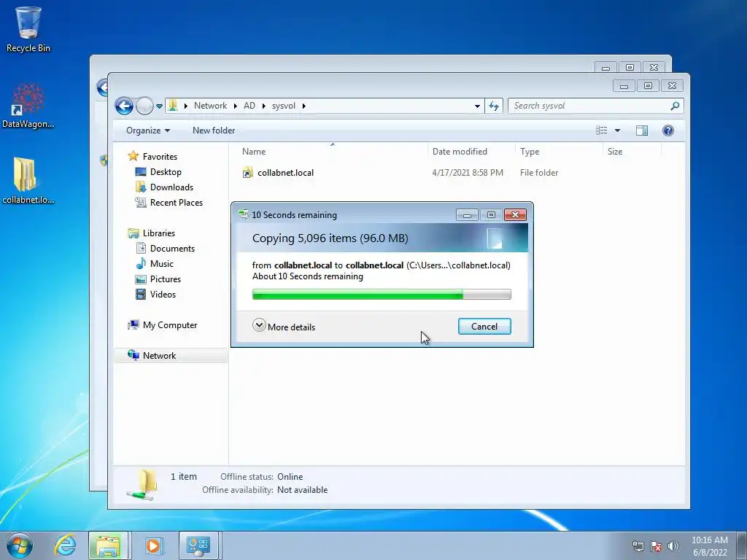Expand More details in the copy dialog
The image size is (747, 560).
284,327
